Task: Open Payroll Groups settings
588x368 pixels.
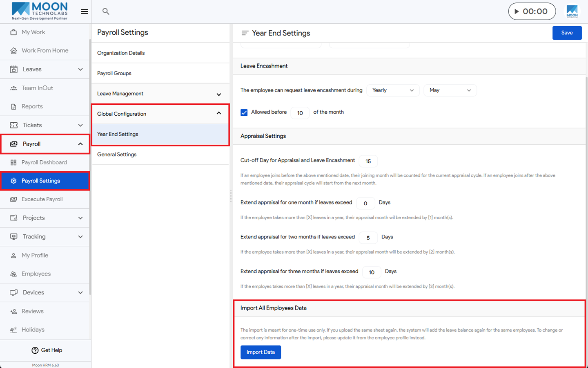Action: point(160,74)
